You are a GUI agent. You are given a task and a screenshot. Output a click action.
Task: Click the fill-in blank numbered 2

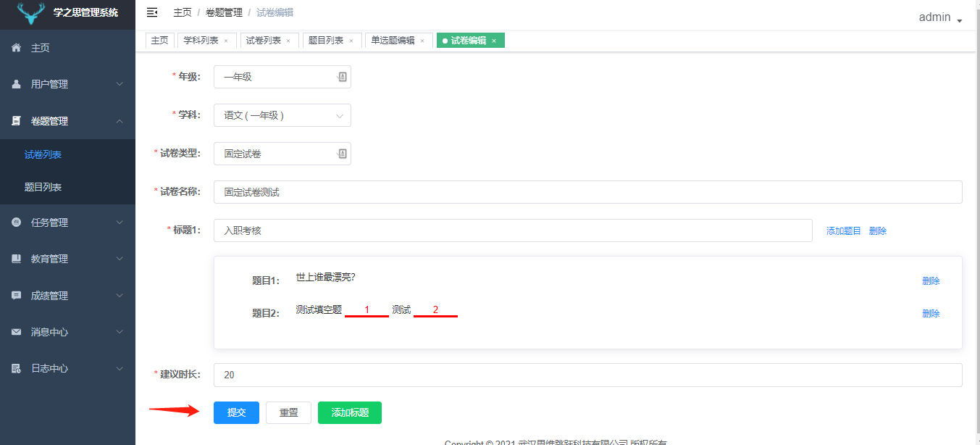point(435,310)
